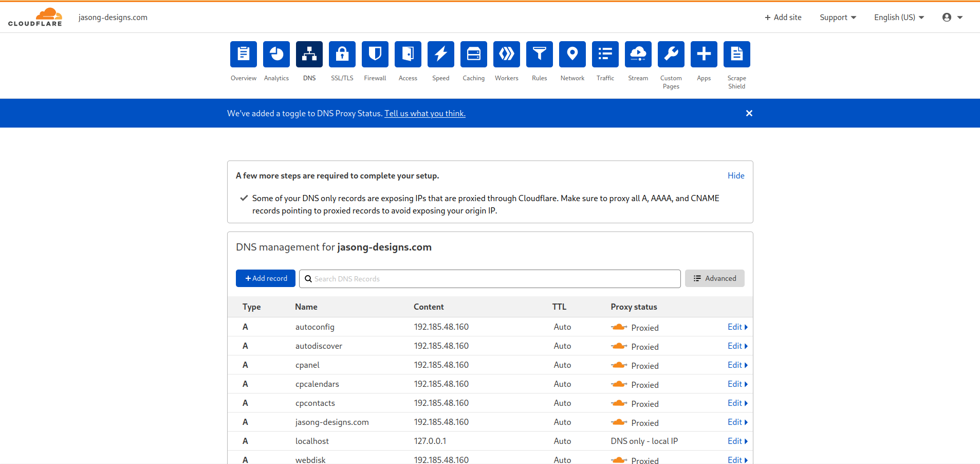The height and width of the screenshot is (464, 980).
Task: Open the Access door icon
Action: pos(408,54)
